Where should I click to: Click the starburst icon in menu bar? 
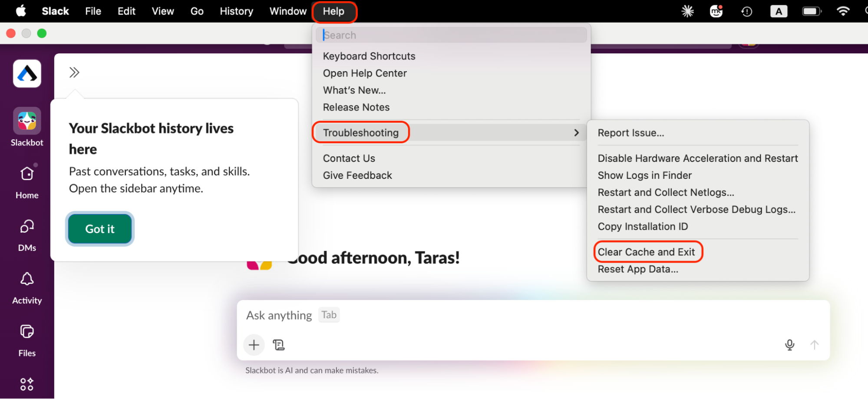tap(687, 11)
